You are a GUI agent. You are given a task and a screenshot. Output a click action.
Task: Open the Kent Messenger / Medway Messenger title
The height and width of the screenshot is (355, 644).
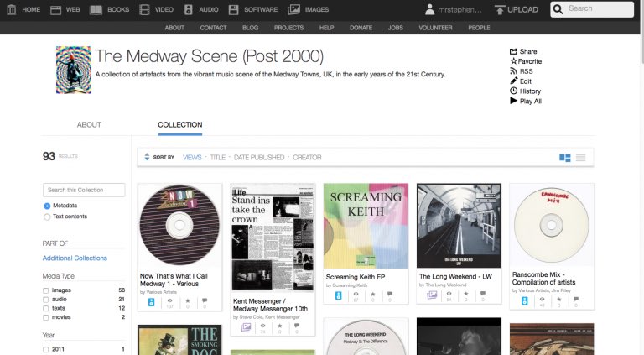pos(270,305)
